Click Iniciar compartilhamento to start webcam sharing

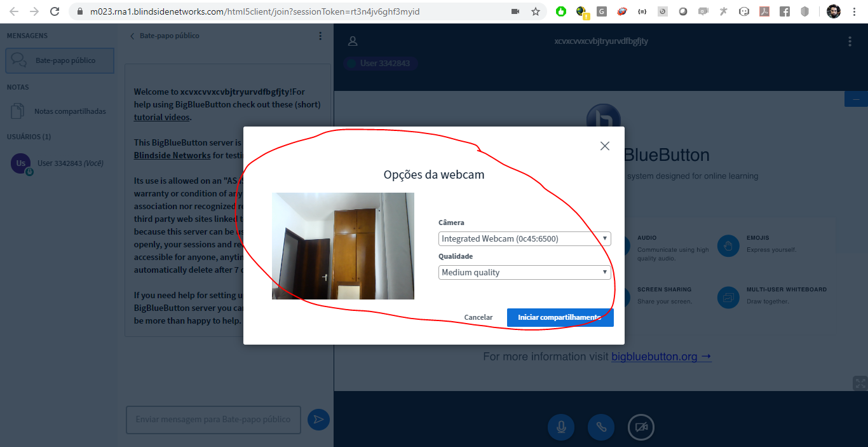coord(560,317)
